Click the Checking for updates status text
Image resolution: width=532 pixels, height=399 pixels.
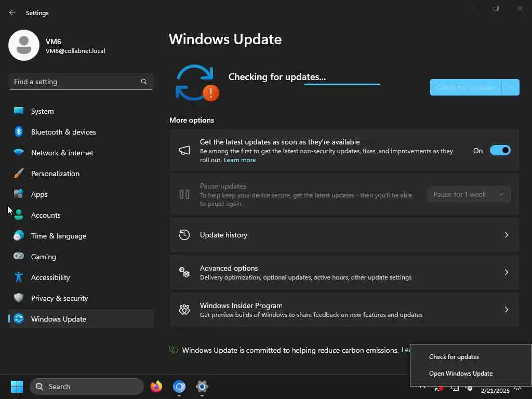[x=277, y=77]
